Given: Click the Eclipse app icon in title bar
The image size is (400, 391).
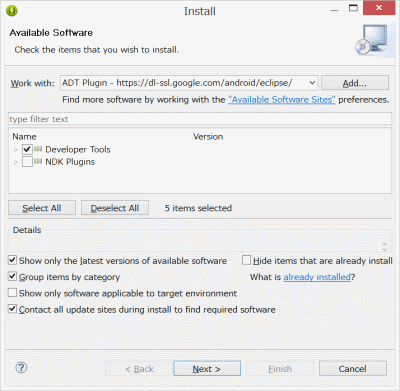Looking at the screenshot, I should tap(12, 11).
